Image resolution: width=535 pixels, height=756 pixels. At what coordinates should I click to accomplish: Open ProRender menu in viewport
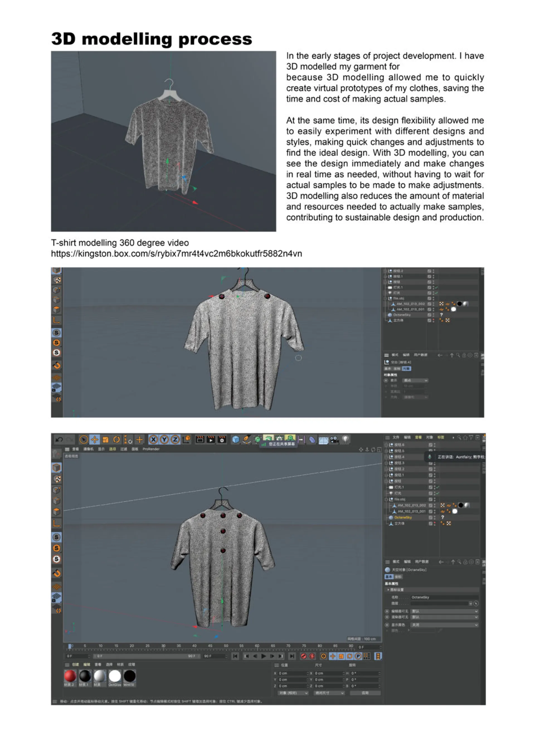tap(151, 449)
